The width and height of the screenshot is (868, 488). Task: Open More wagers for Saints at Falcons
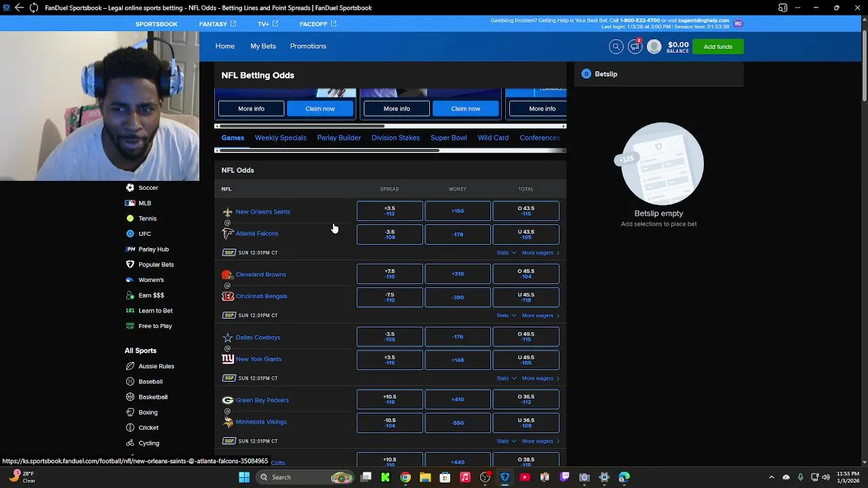pos(540,253)
